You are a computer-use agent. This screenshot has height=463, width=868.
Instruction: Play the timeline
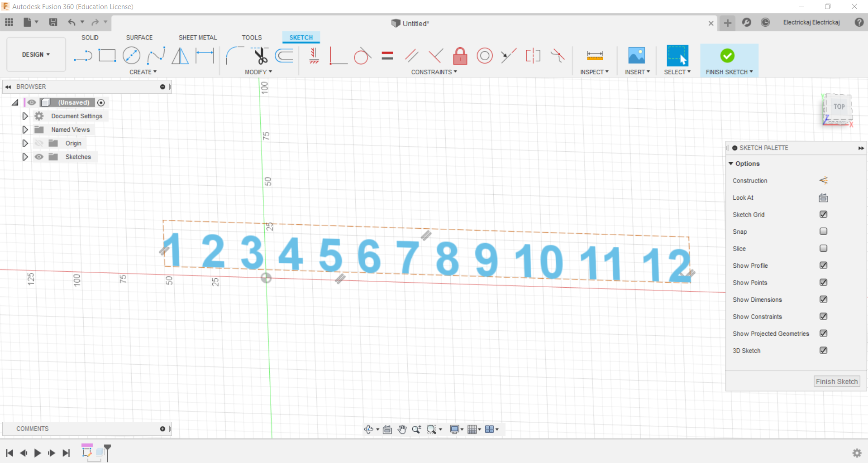(x=38, y=453)
